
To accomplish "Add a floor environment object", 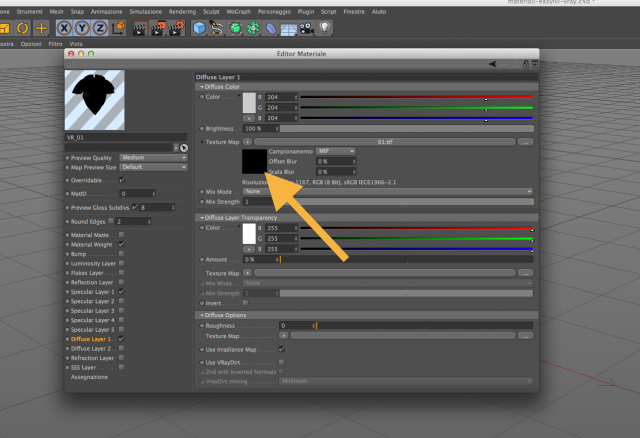I will click(289, 29).
